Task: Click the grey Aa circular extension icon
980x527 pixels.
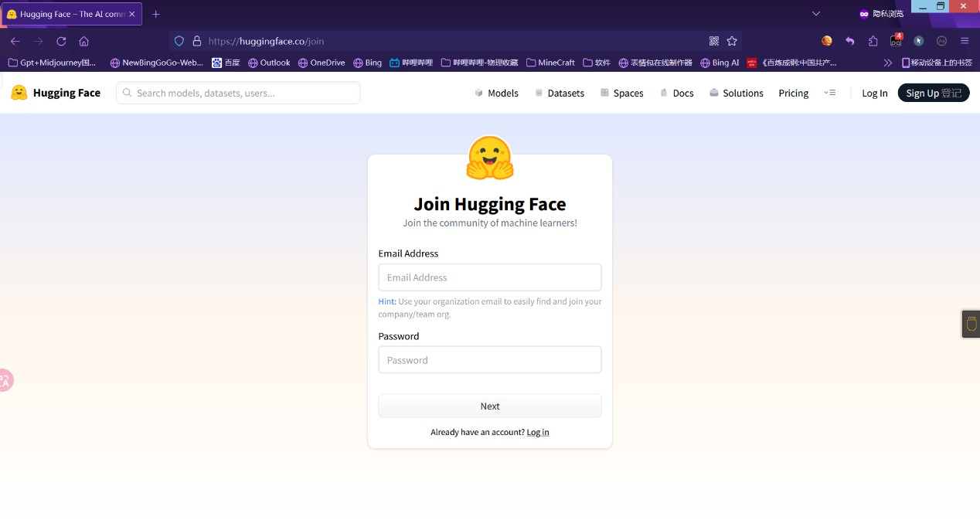Action: coord(942,41)
